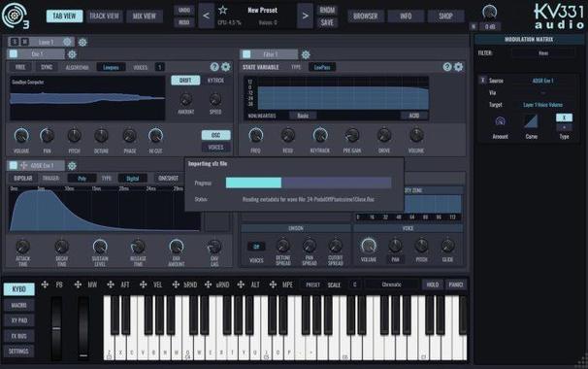Click the UNDO button
Image resolution: width=588 pixels, height=369 pixels.
tap(184, 10)
